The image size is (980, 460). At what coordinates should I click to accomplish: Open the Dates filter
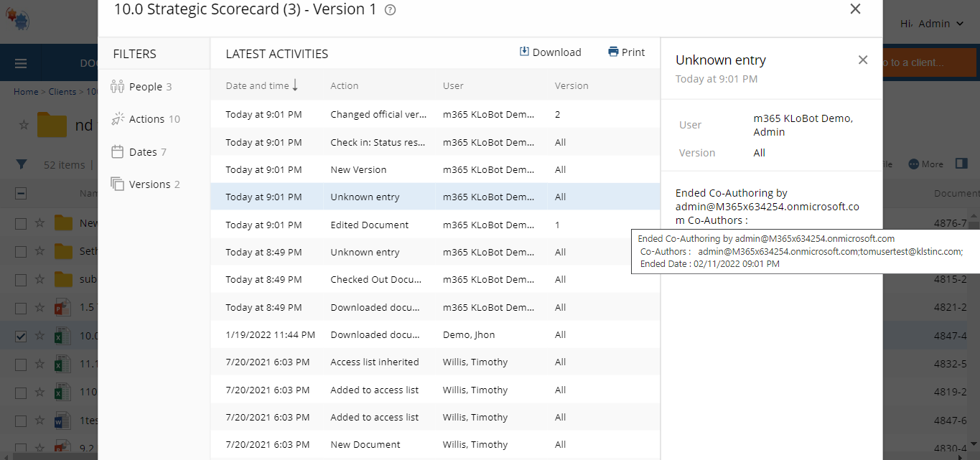(139, 152)
